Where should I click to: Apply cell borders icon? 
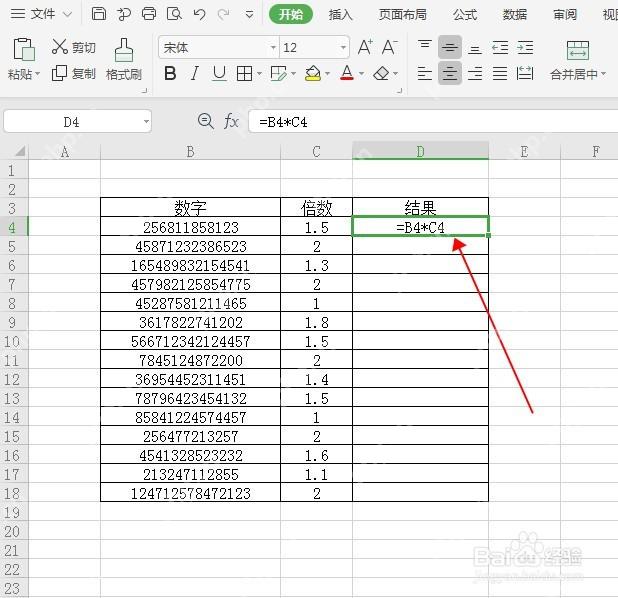click(244, 74)
